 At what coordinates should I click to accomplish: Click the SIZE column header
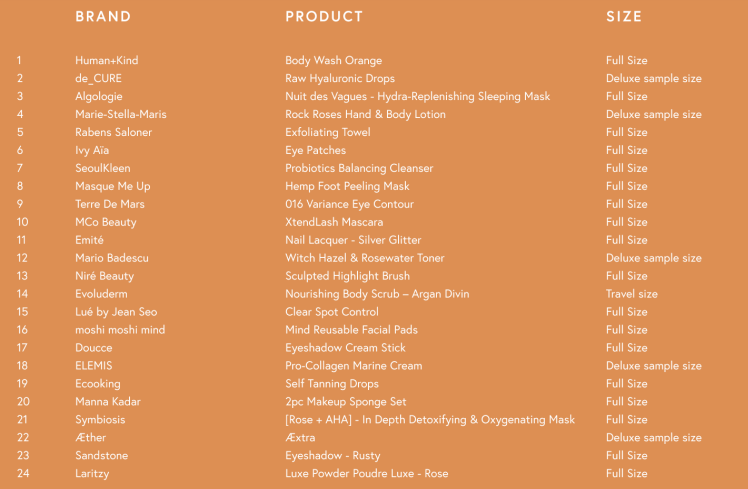pos(624,16)
